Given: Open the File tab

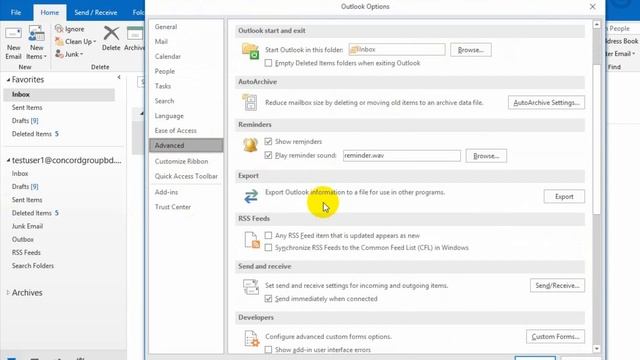Looking at the screenshot, I should [16, 12].
